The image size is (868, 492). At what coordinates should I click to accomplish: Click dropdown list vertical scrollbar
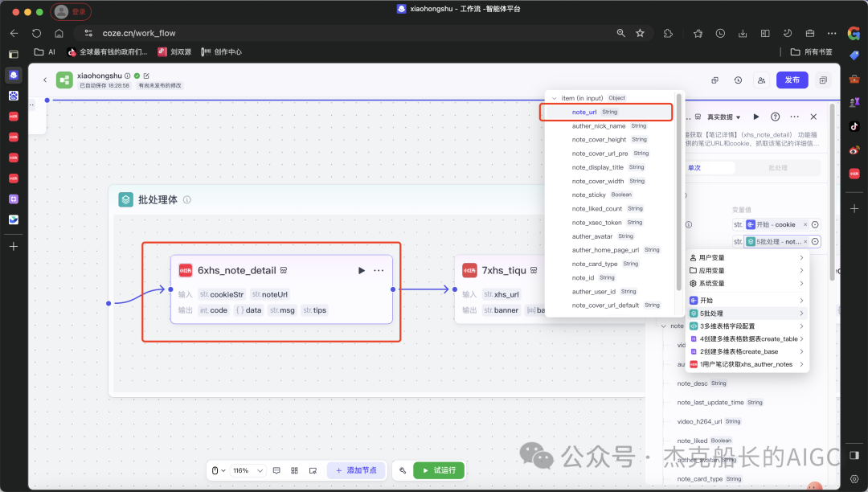click(679, 191)
